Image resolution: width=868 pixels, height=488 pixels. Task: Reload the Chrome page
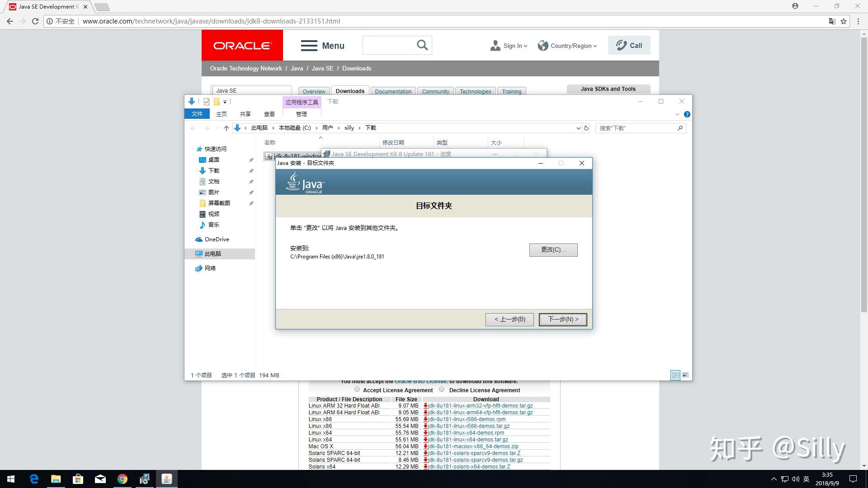[35, 21]
